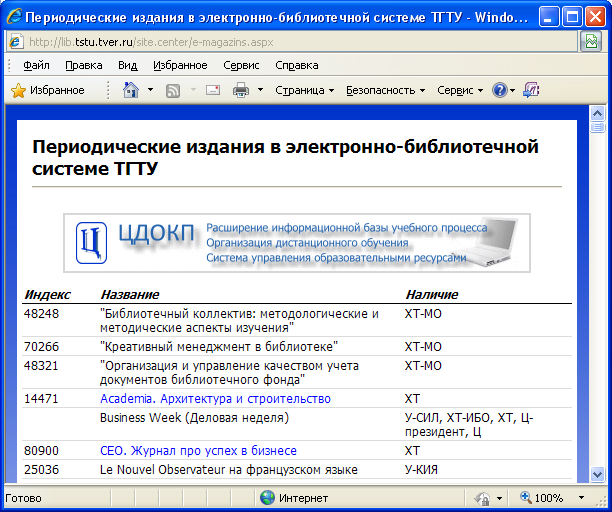Expand the Help icon dropdown arrow
Viewport: 612px width, 512px height.
[512, 91]
